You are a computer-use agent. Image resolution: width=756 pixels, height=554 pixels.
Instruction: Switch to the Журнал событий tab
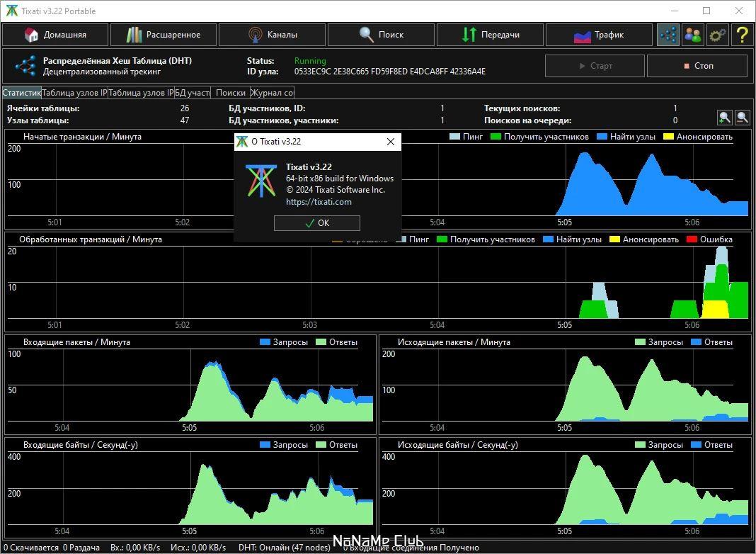(272, 93)
